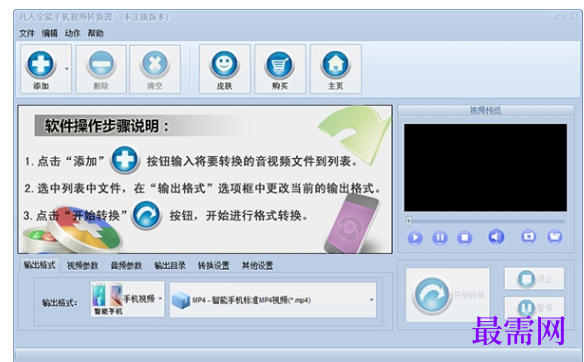Open the 主页 (Home) house icon
Screen dimensions: 584x362
coord(335,64)
